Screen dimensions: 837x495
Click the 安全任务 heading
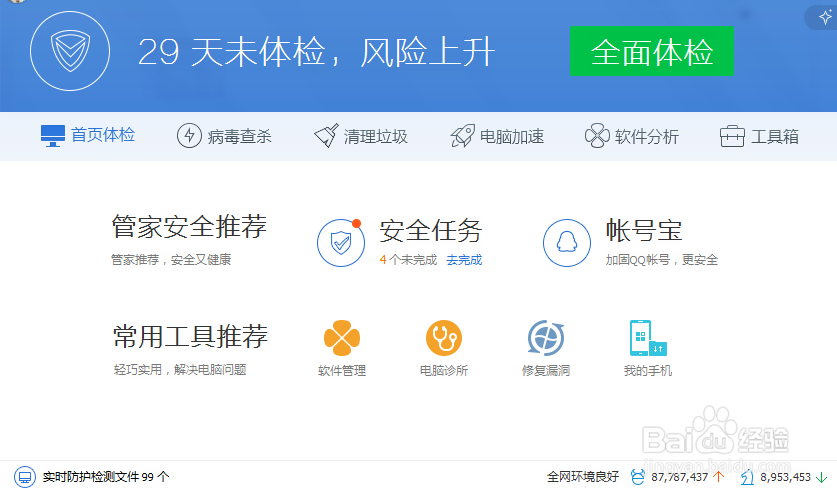pos(431,231)
